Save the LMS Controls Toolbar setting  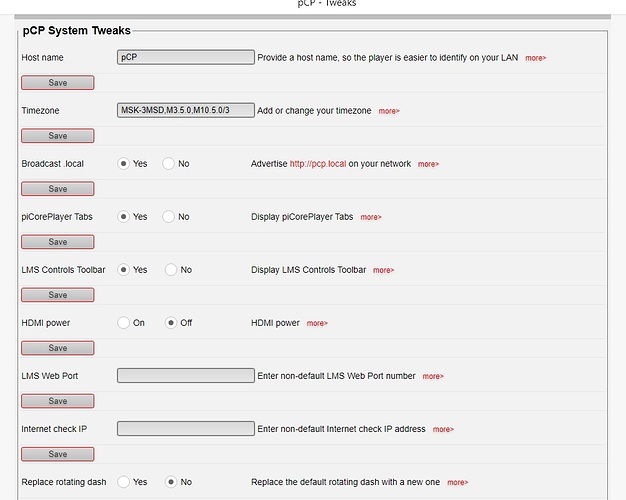coord(58,295)
